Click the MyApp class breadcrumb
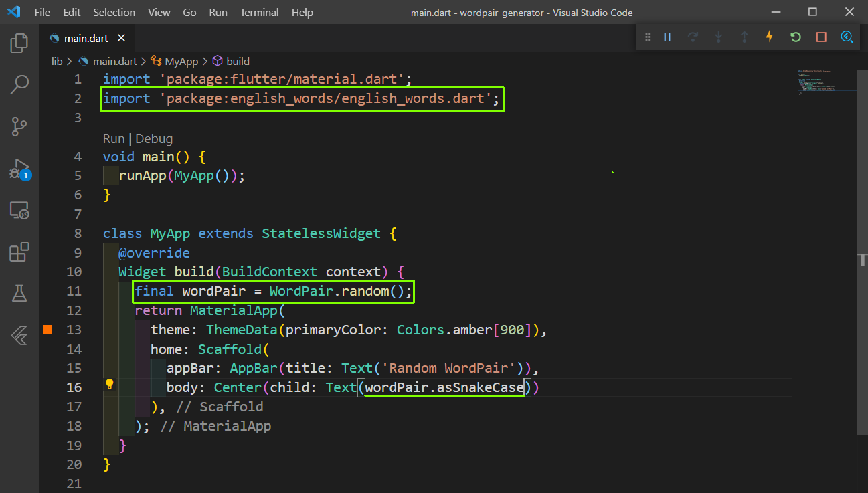868x493 pixels. [x=175, y=61]
